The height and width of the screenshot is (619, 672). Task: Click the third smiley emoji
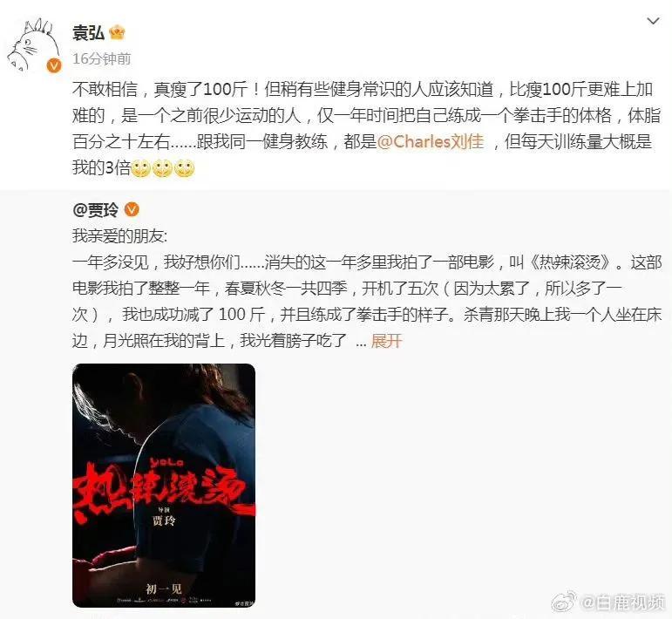(x=185, y=168)
